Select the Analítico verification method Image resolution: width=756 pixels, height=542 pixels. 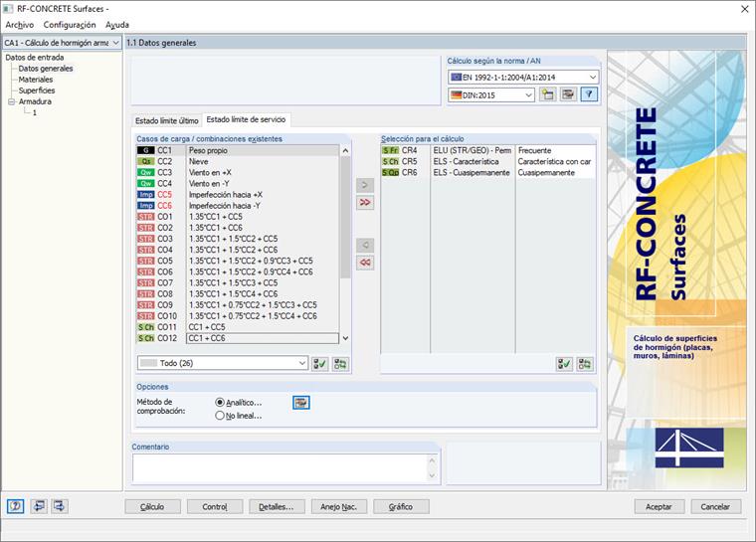click(220, 402)
